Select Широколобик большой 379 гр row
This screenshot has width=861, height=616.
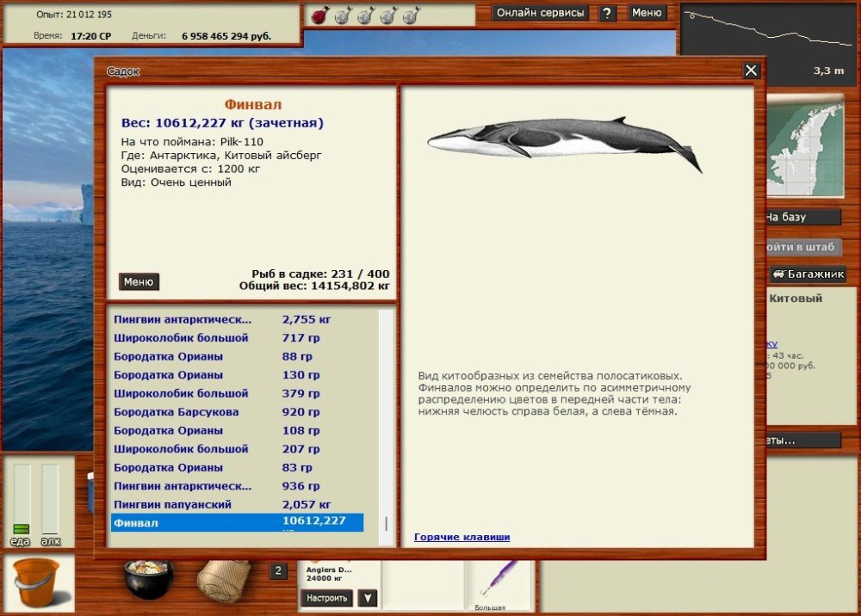pos(238,393)
